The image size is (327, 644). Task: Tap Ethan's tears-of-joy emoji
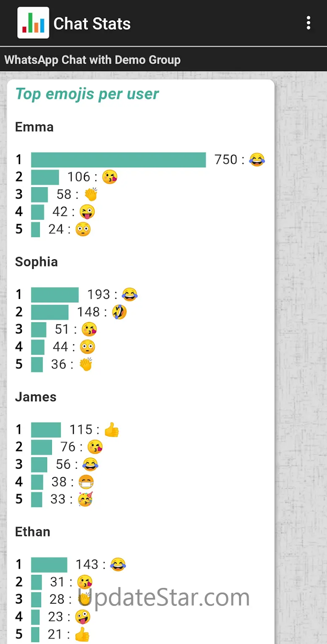coord(118,564)
